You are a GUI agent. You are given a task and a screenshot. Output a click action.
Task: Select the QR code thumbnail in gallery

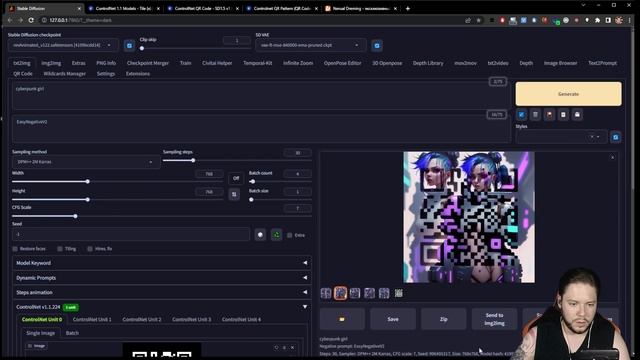tap(398, 293)
